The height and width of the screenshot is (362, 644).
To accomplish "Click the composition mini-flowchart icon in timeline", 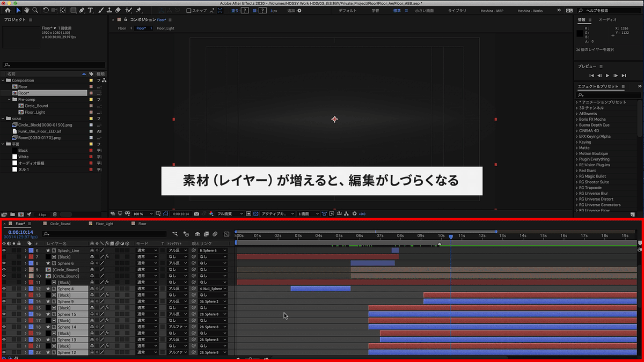I will pos(175,234).
